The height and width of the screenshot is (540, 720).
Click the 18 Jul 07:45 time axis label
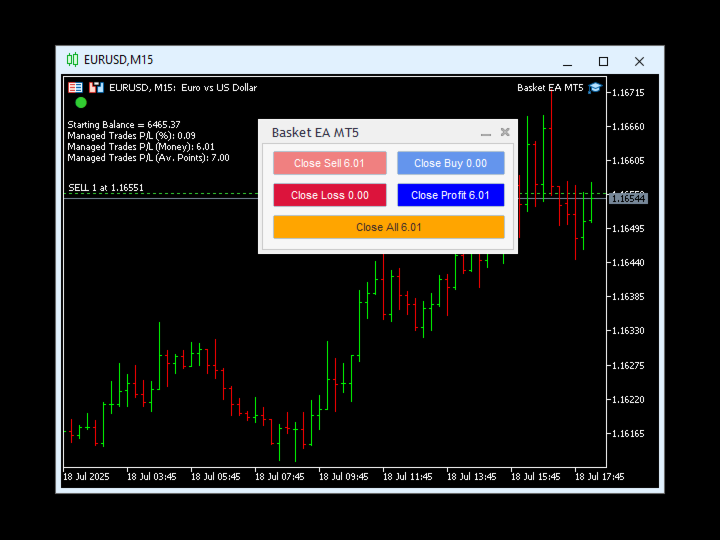(280, 477)
